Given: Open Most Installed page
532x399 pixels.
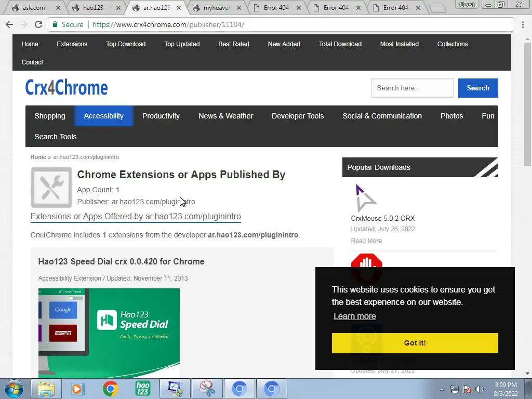Looking at the screenshot, I should tap(400, 44).
